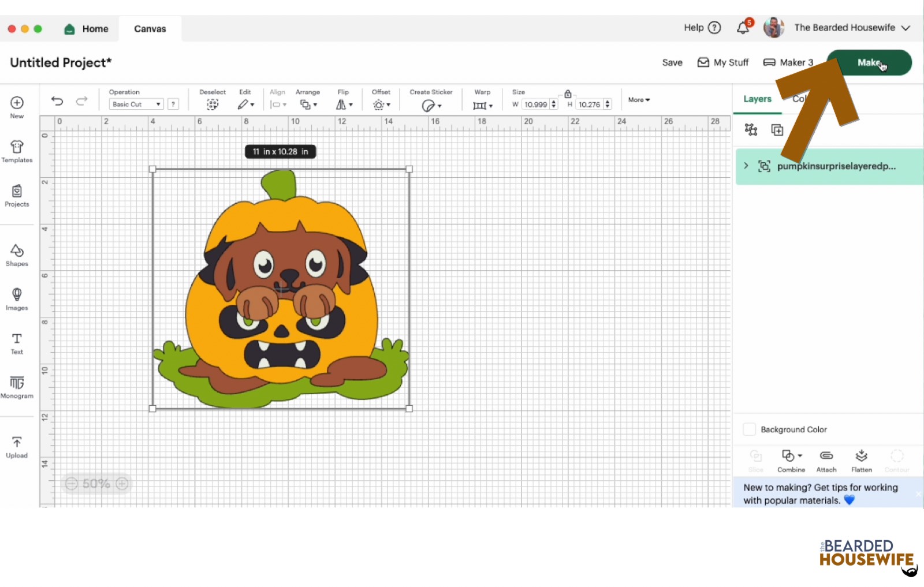Screen dimensions: 924x587
Task: Click the Upload icon
Action: [17, 447]
